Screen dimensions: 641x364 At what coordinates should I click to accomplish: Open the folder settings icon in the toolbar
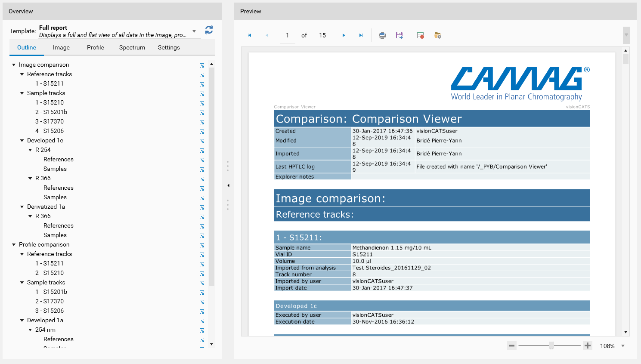coord(438,35)
